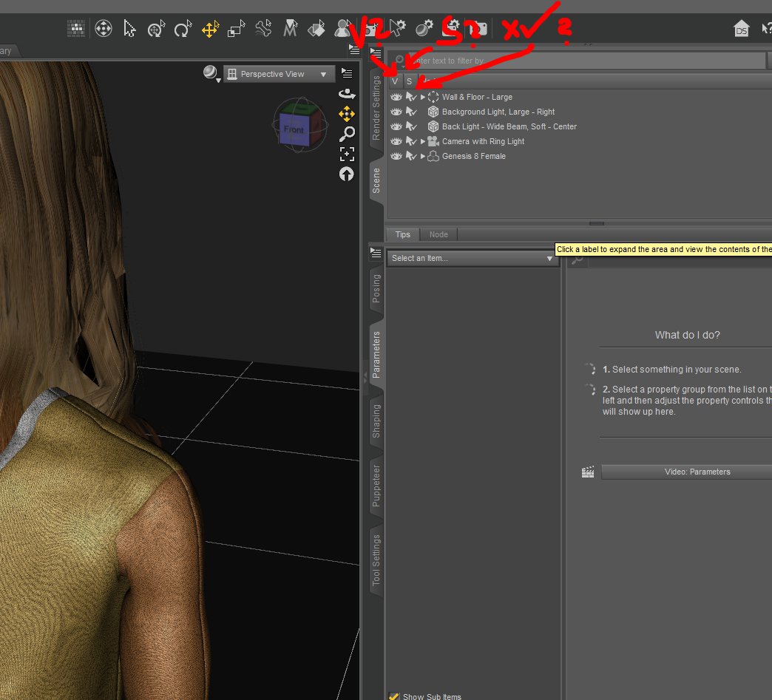Screen dimensions: 772x700
Task: Click the pane splitter handle below Scene list
Action: [x=596, y=223]
